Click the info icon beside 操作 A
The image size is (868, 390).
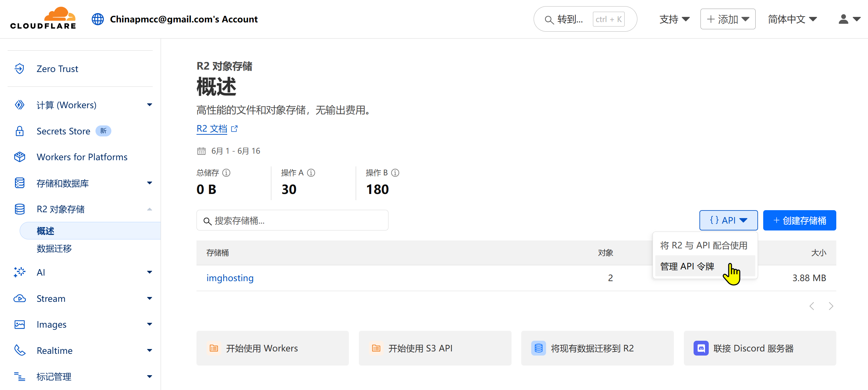[x=311, y=173]
